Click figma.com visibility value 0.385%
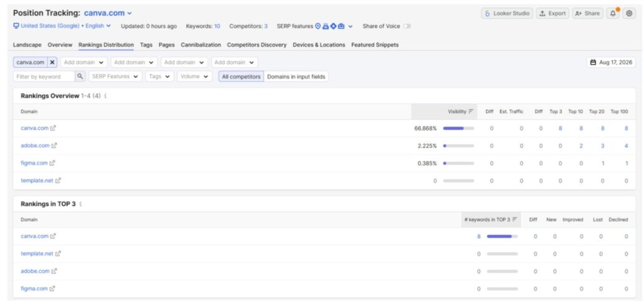 point(427,163)
